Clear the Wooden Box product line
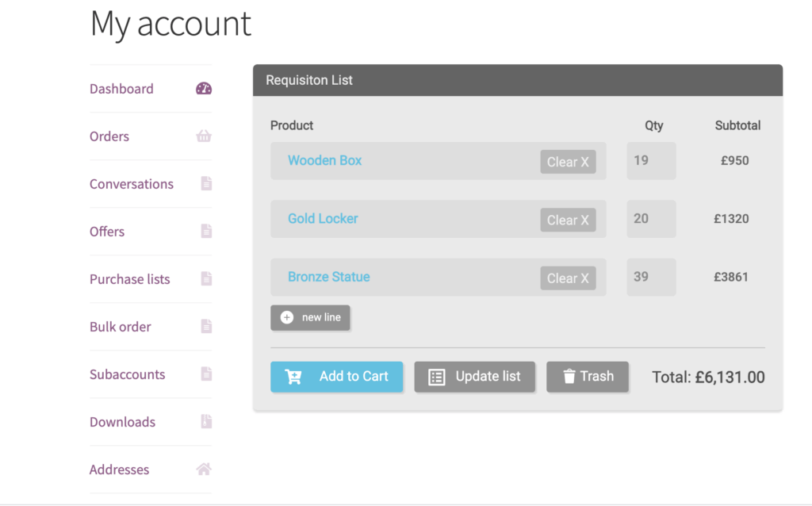The image size is (812, 506). tap(568, 162)
